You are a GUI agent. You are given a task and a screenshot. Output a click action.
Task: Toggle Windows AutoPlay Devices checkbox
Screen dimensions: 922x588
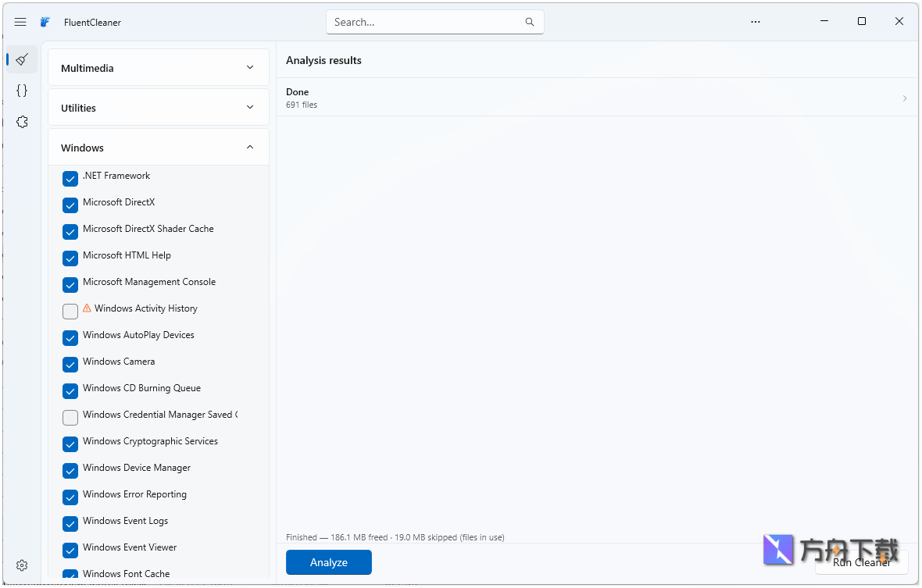point(70,338)
